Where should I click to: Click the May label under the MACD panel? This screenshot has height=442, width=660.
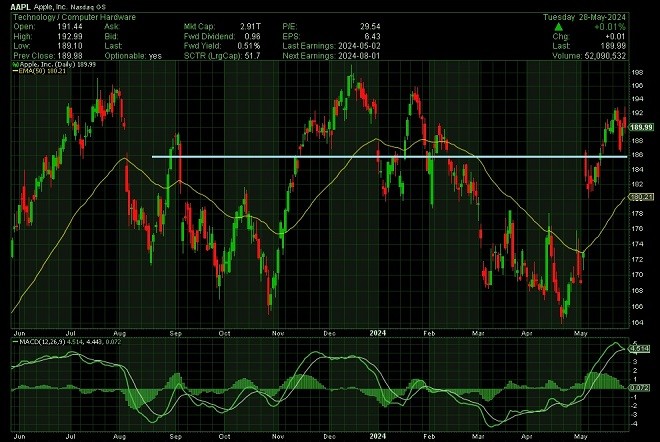click(x=581, y=437)
